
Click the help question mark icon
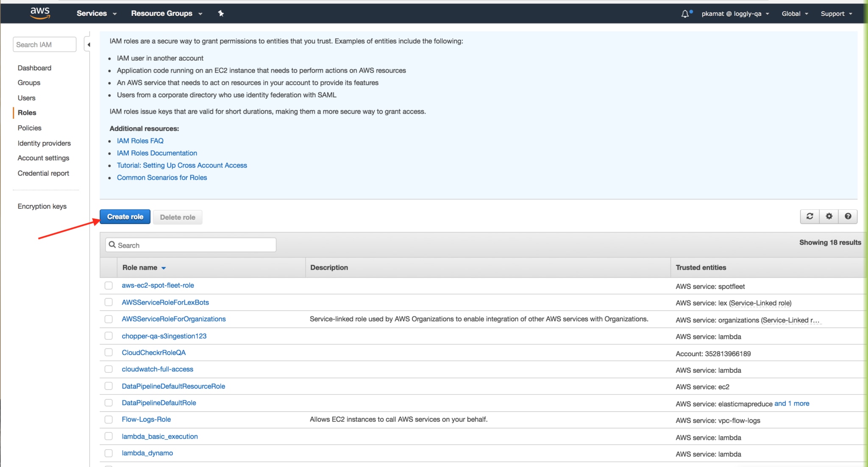click(x=848, y=216)
